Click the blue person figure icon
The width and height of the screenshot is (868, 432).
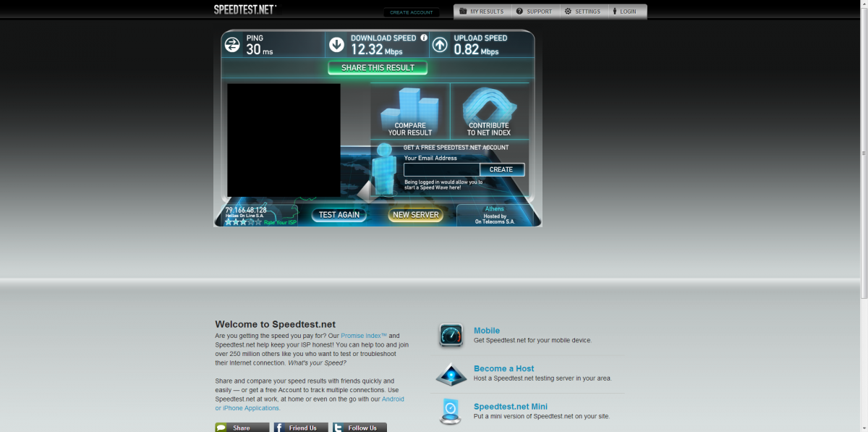point(383,171)
